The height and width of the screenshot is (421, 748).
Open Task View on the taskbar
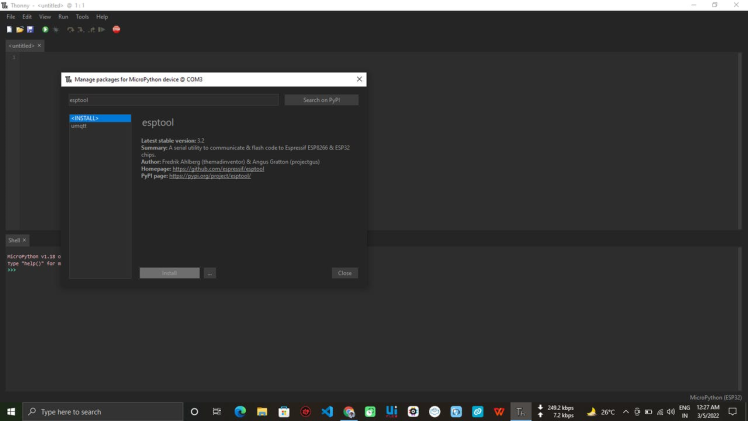(x=217, y=411)
